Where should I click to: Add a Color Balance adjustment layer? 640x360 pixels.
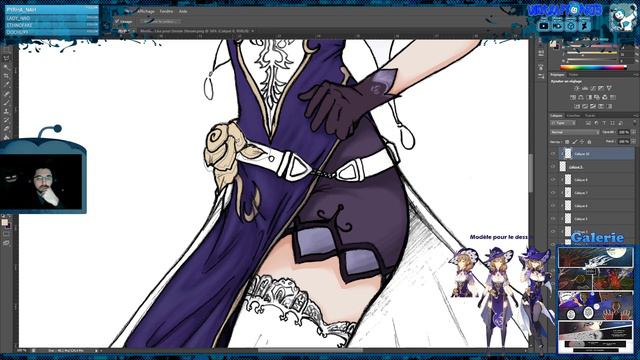581,97
